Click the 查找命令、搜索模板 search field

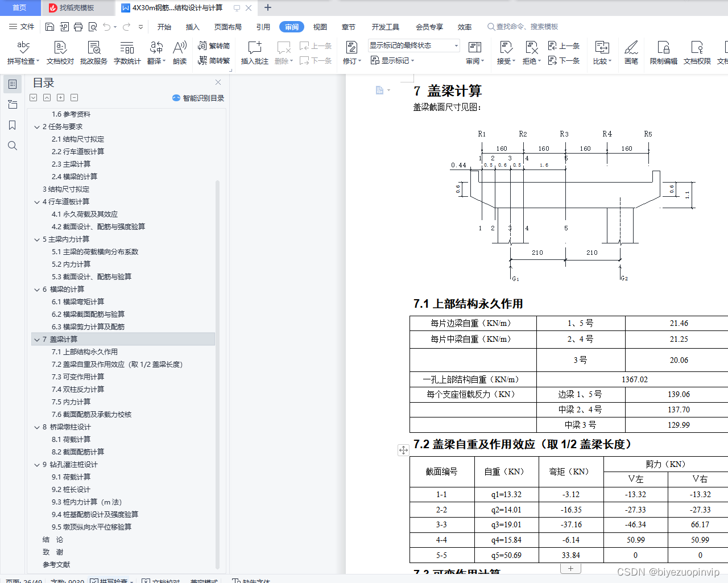(523, 27)
